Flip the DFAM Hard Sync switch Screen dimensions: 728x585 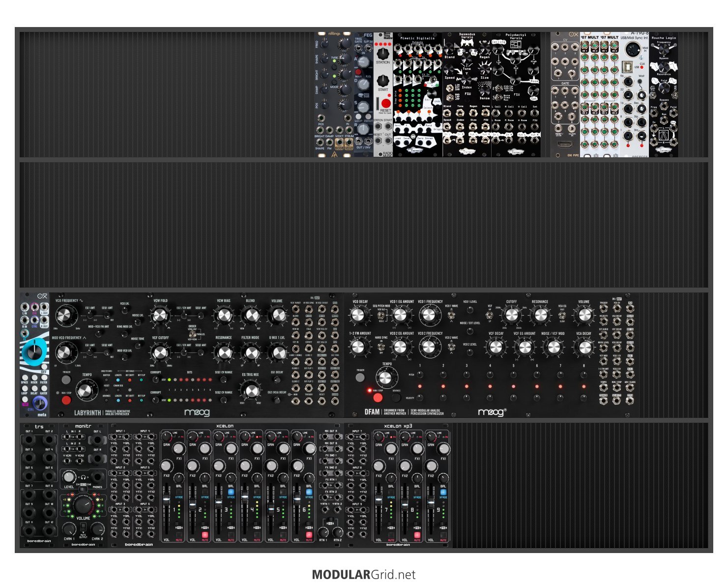pos(381,346)
